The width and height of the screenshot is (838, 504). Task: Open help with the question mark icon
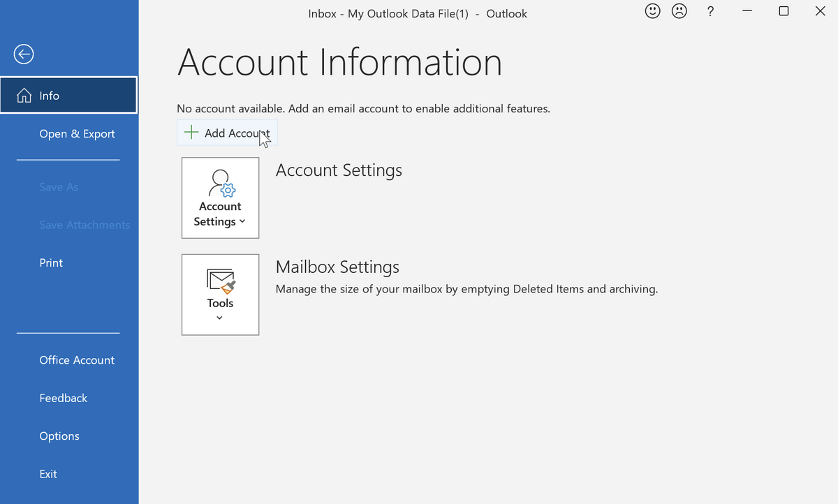click(710, 11)
